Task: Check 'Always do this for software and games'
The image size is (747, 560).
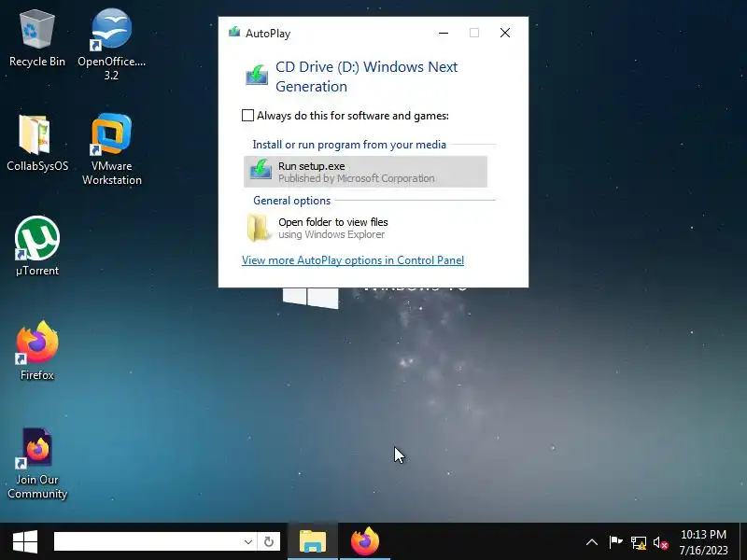Action: 247,115
